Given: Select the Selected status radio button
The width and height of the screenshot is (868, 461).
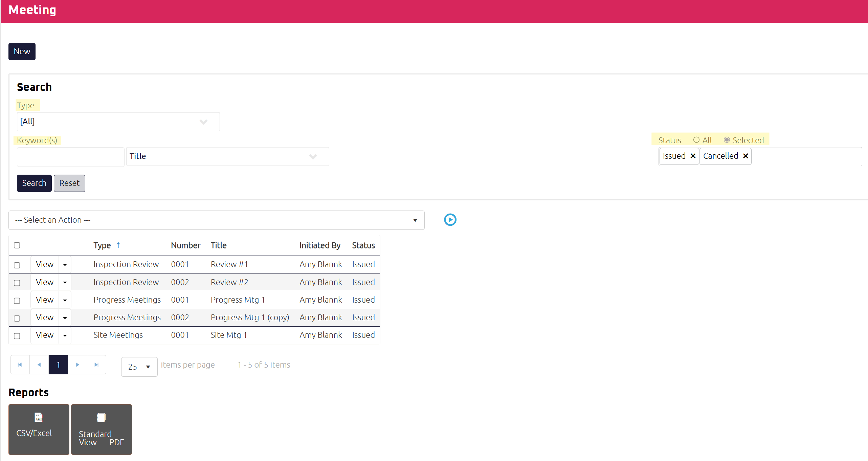Looking at the screenshot, I should click(x=727, y=140).
